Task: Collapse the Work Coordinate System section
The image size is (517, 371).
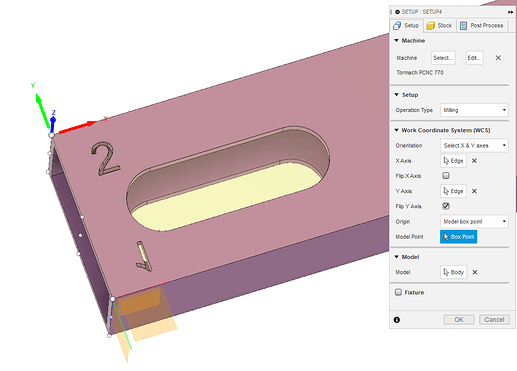Action: click(397, 130)
